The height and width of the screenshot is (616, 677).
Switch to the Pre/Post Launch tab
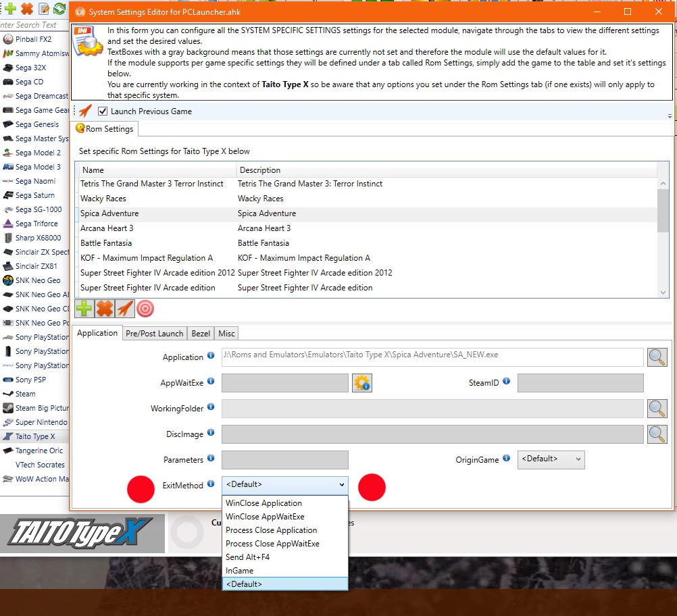(x=154, y=333)
